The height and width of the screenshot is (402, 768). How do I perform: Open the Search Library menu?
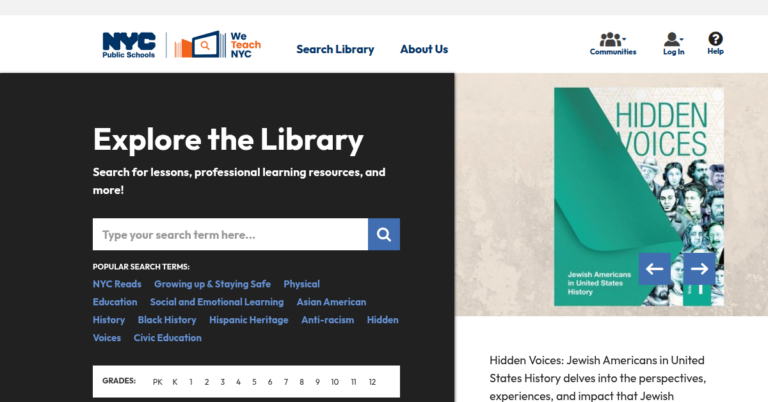(x=335, y=49)
